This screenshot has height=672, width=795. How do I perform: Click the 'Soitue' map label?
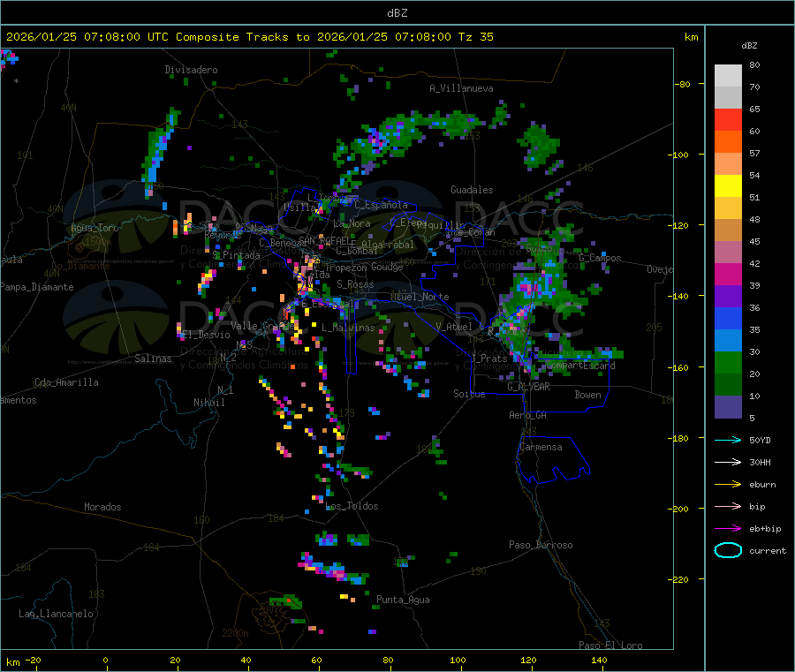469,394
